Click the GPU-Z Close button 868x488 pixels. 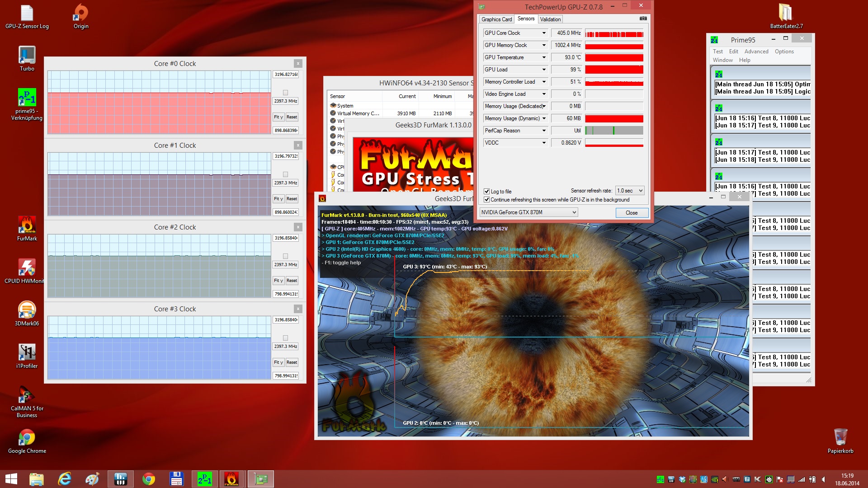pos(632,213)
